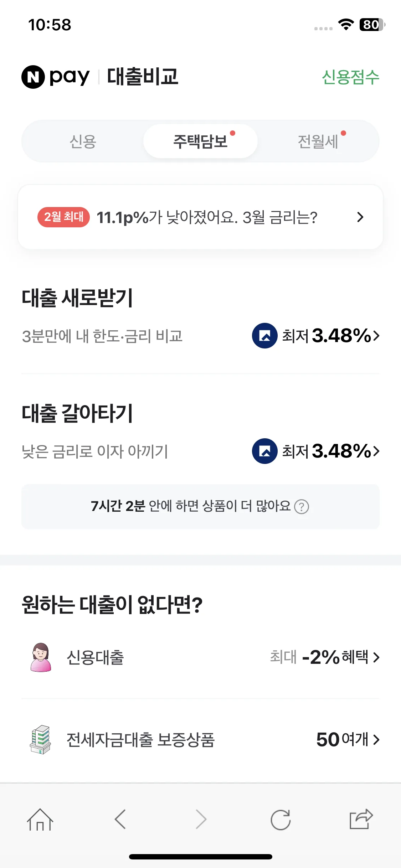Expand the 3월 금리 banner chevron
The height and width of the screenshot is (868, 401).
(360, 217)
